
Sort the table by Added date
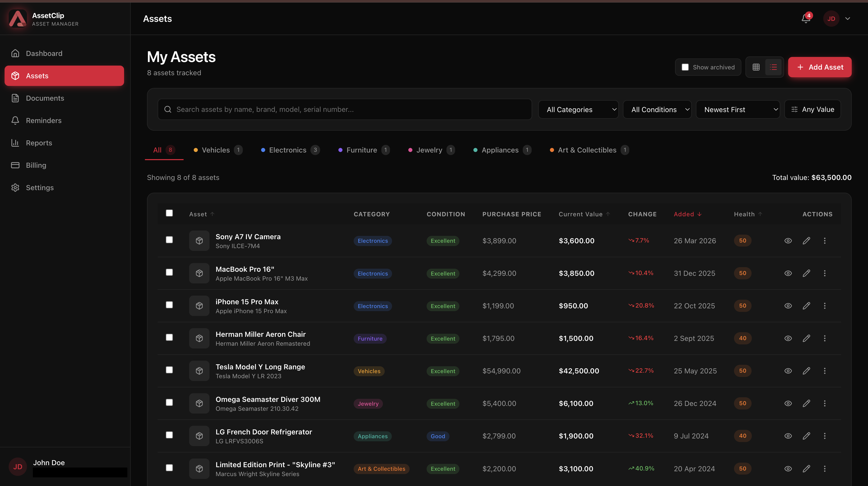688,214
